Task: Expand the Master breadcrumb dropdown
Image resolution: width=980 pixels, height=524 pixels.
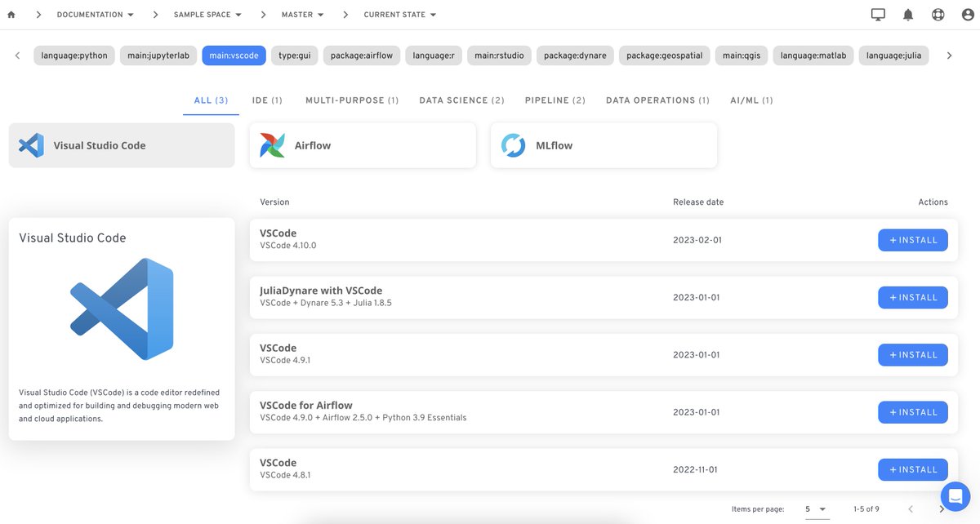Action: (x=302, y=15)
